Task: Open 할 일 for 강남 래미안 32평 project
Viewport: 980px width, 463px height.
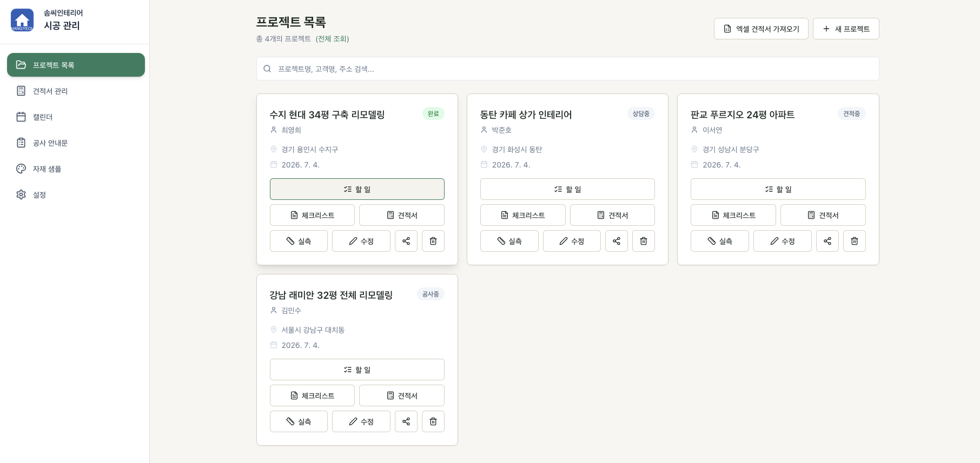Action: point(357,370)
